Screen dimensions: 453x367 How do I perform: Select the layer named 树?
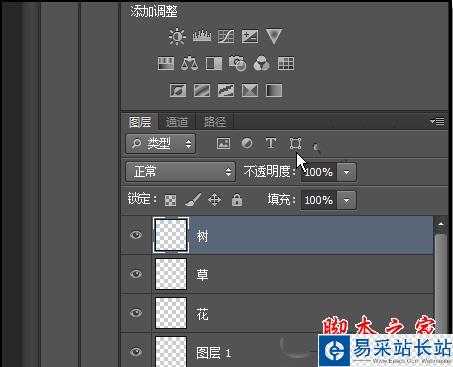point(277,235)
